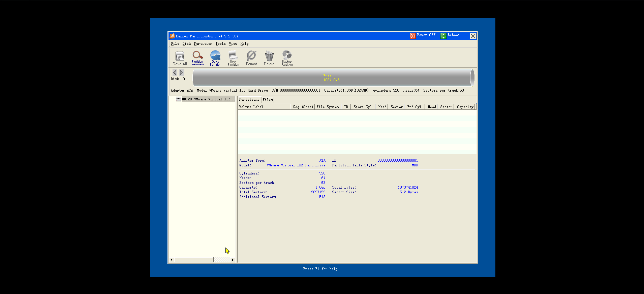Click the hard disk icon in the tree

pos(179,99)
